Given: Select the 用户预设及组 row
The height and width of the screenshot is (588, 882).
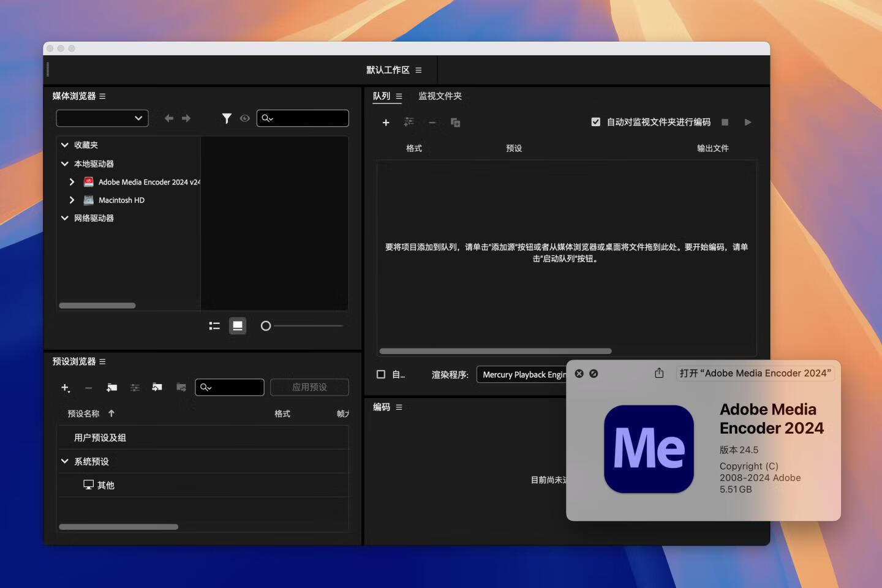Looking at the screenshot, I should 203,437.
